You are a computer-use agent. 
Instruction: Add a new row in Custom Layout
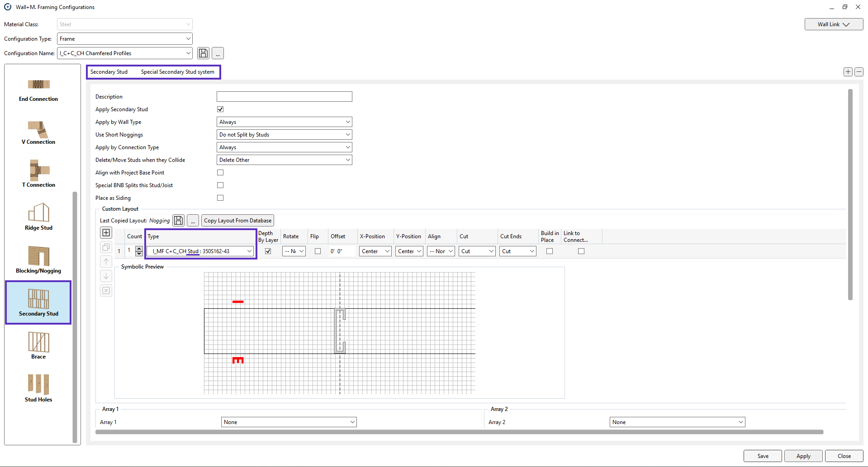pyautogui.click(x=106, y=233)
